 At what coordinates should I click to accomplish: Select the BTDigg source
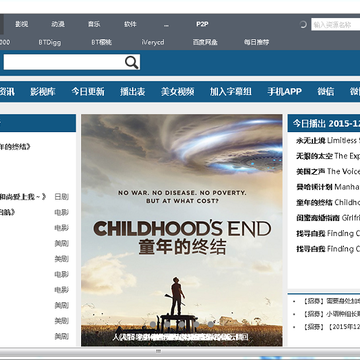[x=50, y=42]
